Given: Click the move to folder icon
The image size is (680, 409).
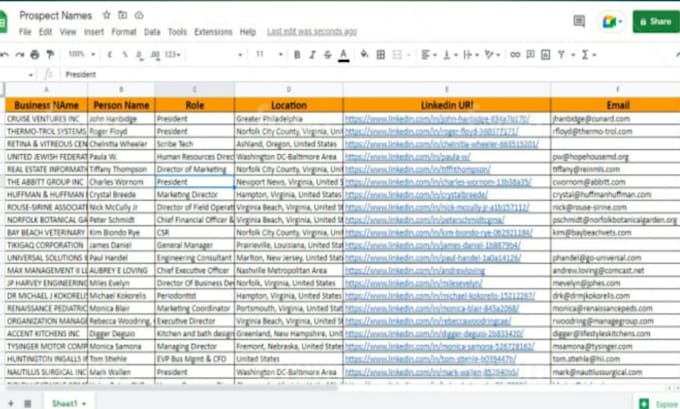Looking at the screenshot, I should 123,15.
